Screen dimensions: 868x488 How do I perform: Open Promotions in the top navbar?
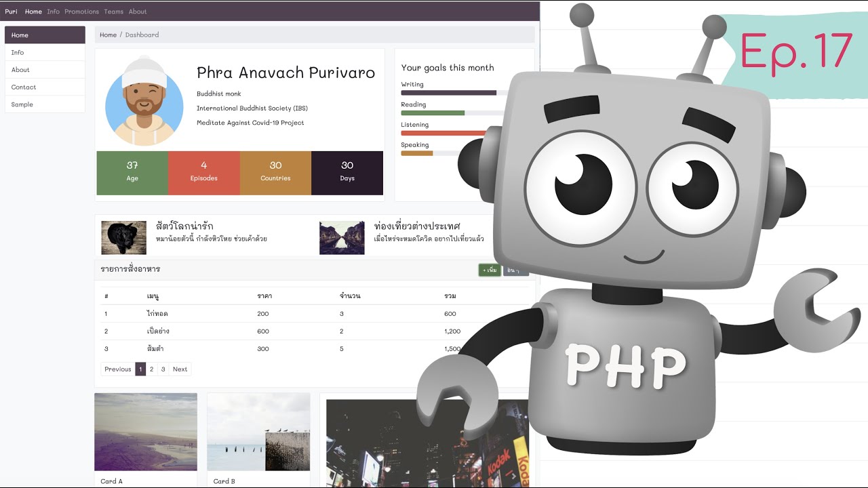point(81,12)
